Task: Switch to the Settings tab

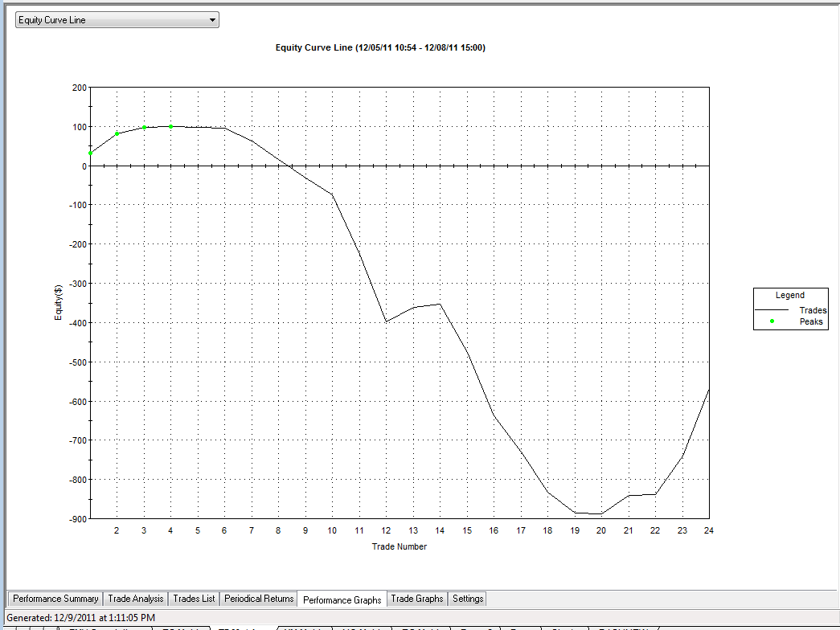Action: coord(468,599)
